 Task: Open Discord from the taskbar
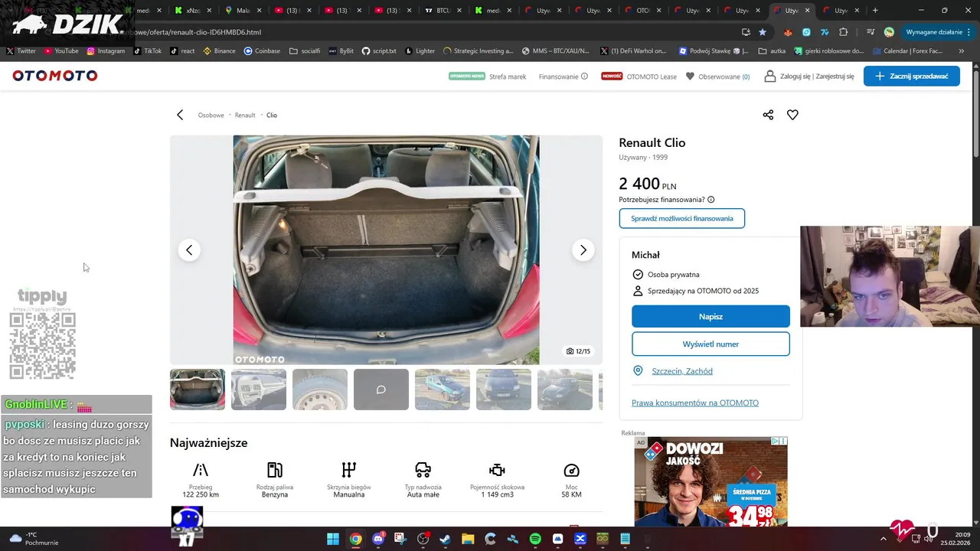(377, 539)
